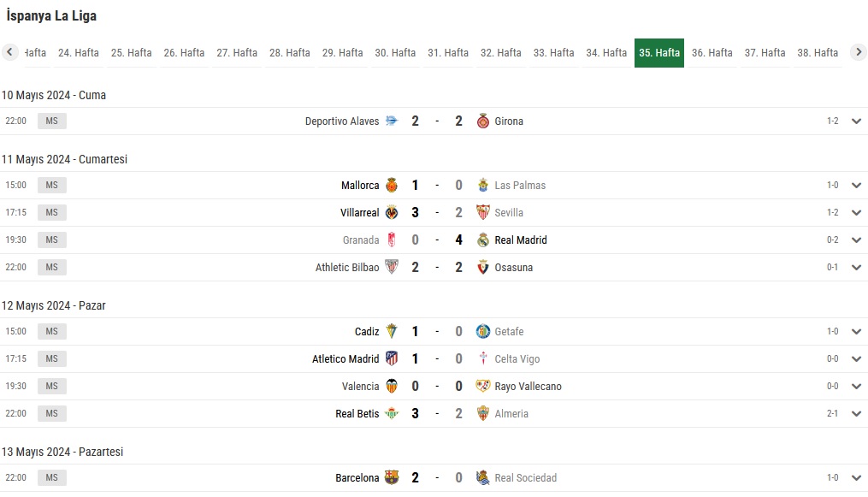Expand the Real Betis vs Almeria details
Image resolution: width=868 pixels, height=497 pixels.
click(x=856, y=413)
